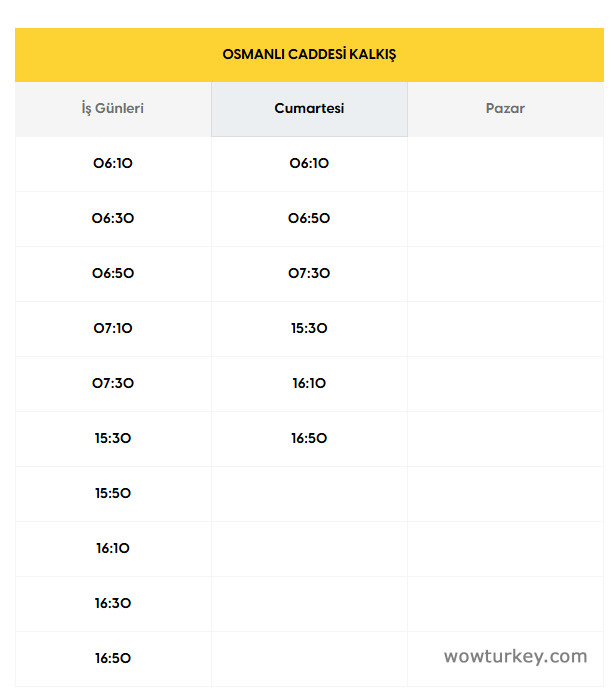Click the 15:50 weekday departure
Image resolution: width=611 pixels, height=699 pixels.
[x=113, y=493]
